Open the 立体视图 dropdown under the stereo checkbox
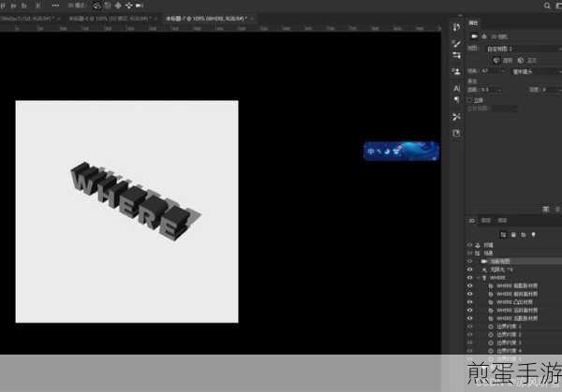The image size is (562, 392). click(x=504, y=109)
